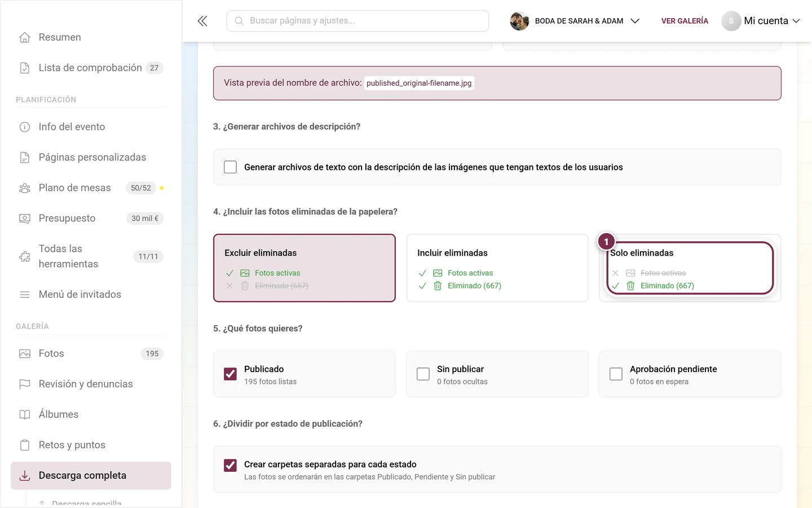Click the Lista de comprobación document icon

click(x=25, y=68)
